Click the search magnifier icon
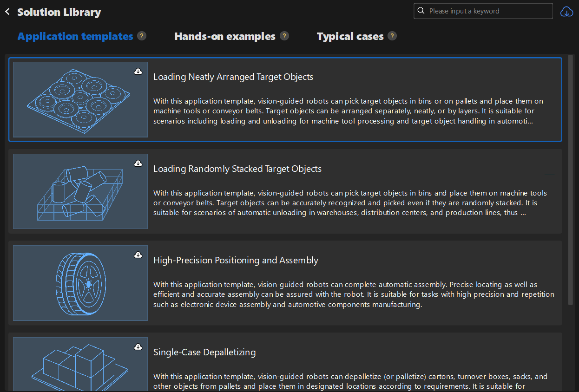 click(x=421, y=11)
